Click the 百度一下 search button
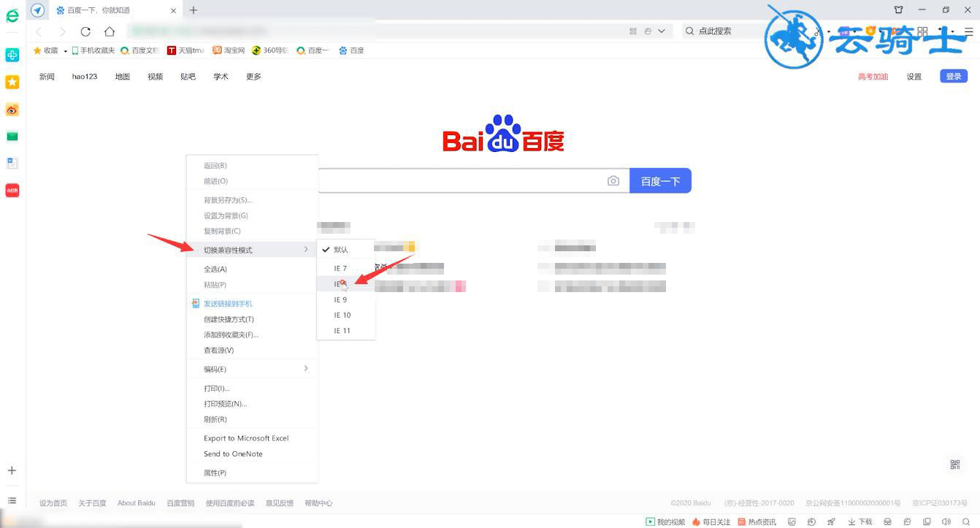 click(660, 180)
